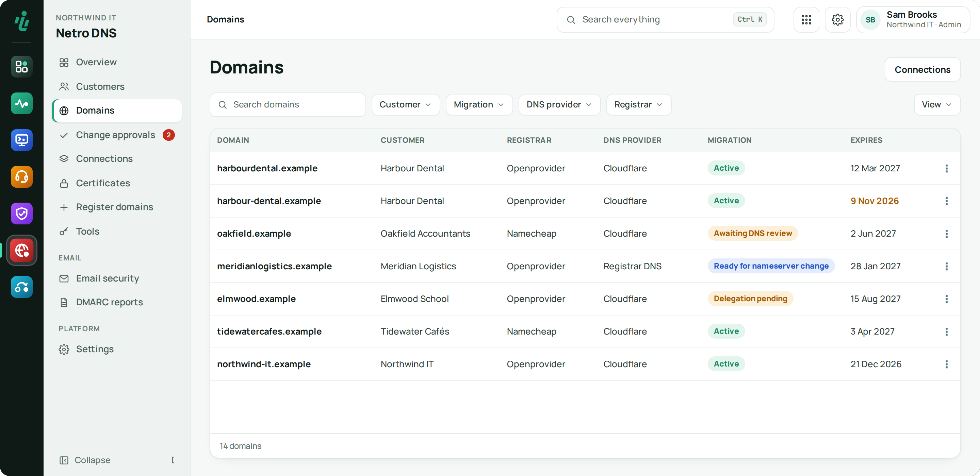
Task: Open the green Netro logo at the rail top
Action: 22,21
